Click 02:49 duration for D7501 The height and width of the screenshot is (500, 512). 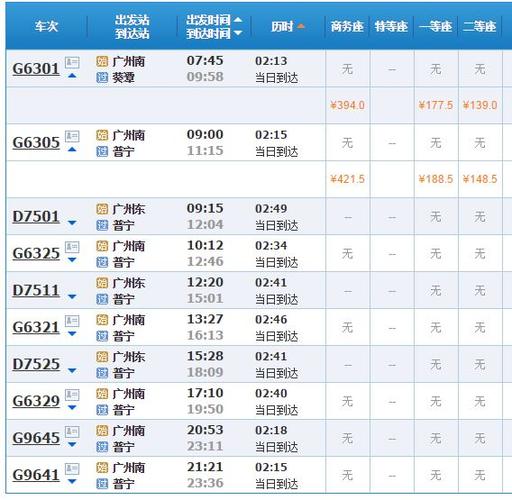271,209
